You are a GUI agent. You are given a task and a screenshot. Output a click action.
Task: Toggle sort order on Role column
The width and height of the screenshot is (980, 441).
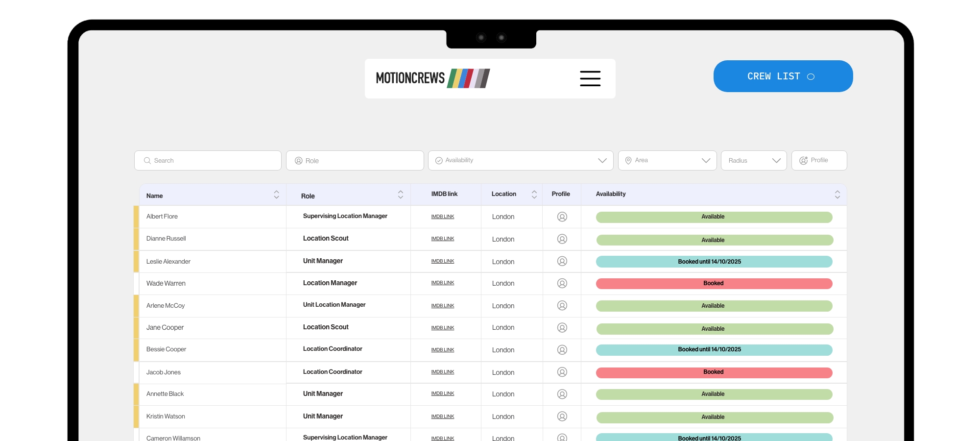pyautogui.click(x=400, y=195)
